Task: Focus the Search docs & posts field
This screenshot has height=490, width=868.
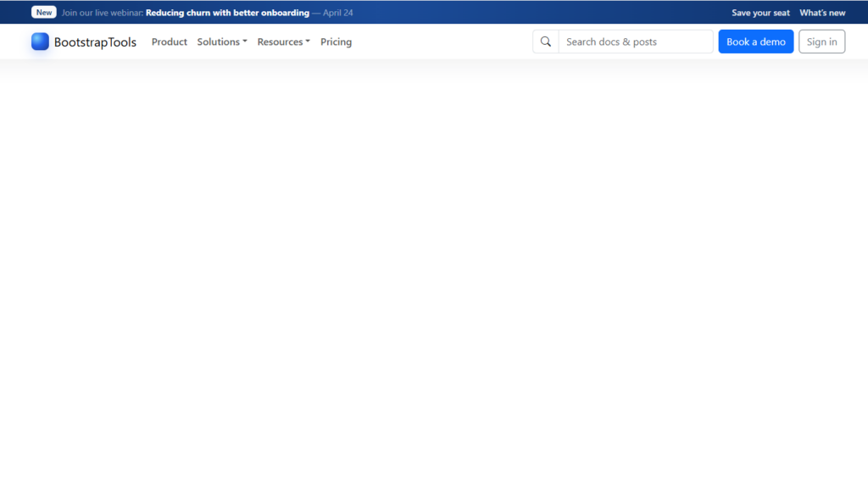Action: point(636,42)
